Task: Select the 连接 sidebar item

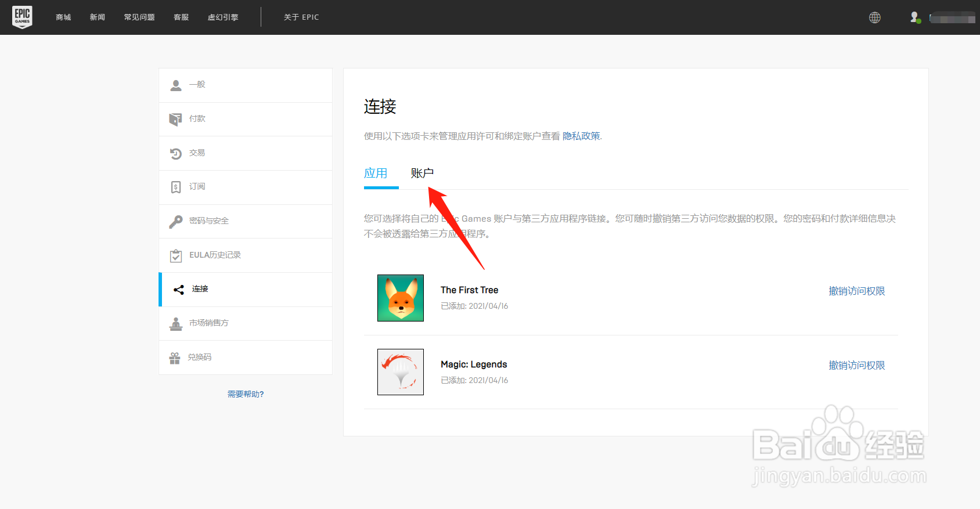Action: point(246,290)
